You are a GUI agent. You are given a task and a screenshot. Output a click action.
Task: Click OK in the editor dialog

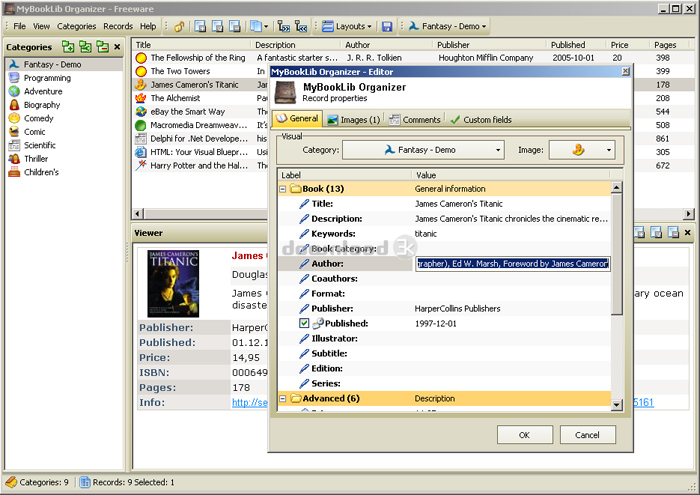point(525,435)
